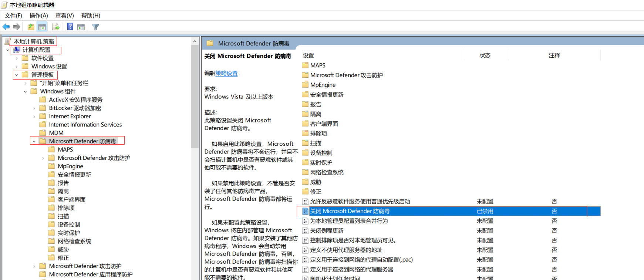Open the 扫描 folder in right pane
The width and height of the screenshot is (644, 280).
[x=316, y=143]
